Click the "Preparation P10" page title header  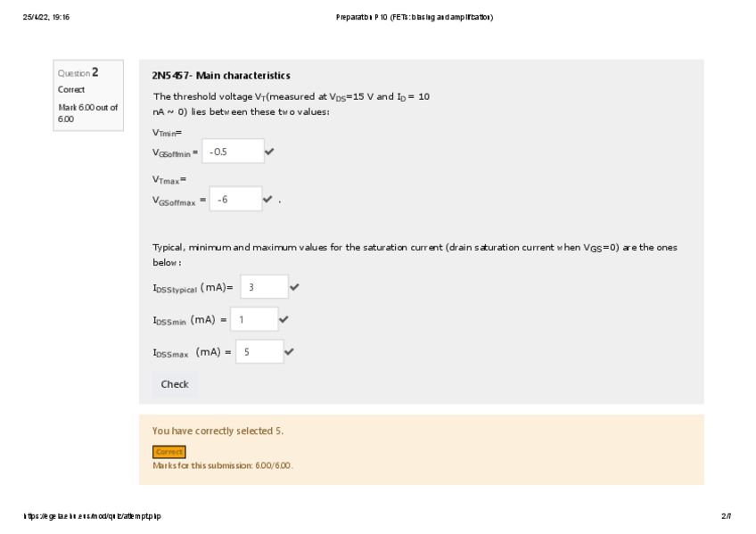click(x=415, y=17)
